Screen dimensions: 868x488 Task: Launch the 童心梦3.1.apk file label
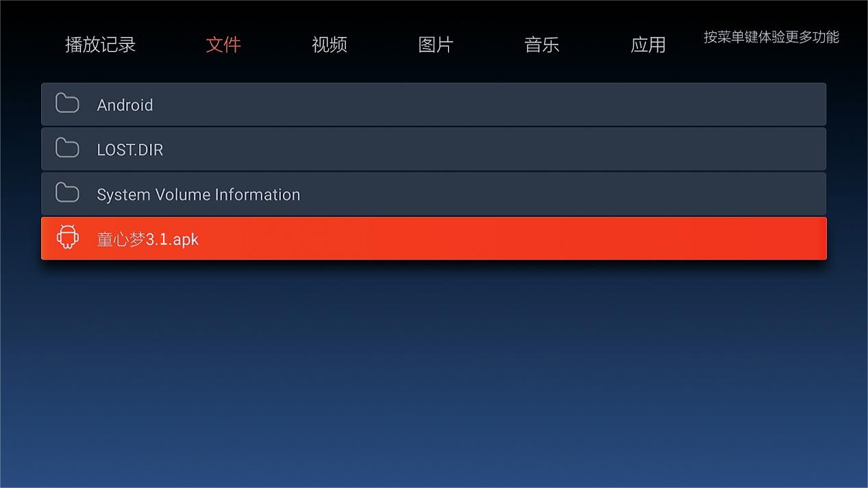[x=148, y=239]
